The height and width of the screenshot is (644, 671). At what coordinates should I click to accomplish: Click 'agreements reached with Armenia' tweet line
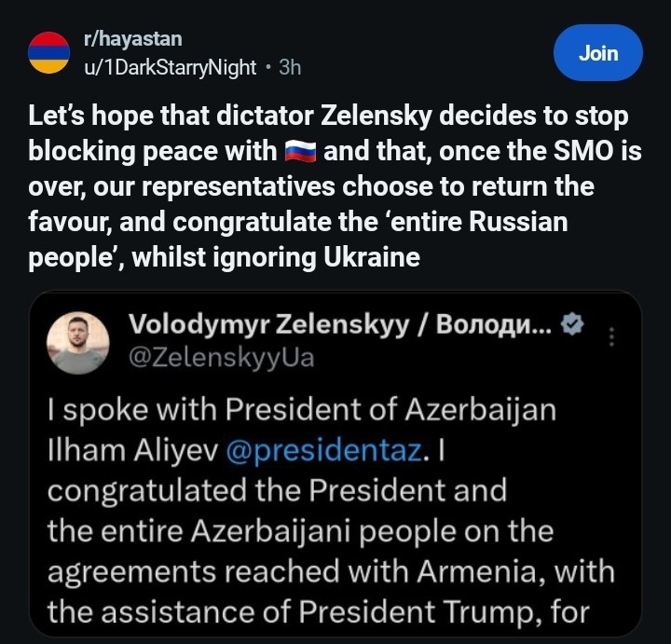(x=331, y=572)
